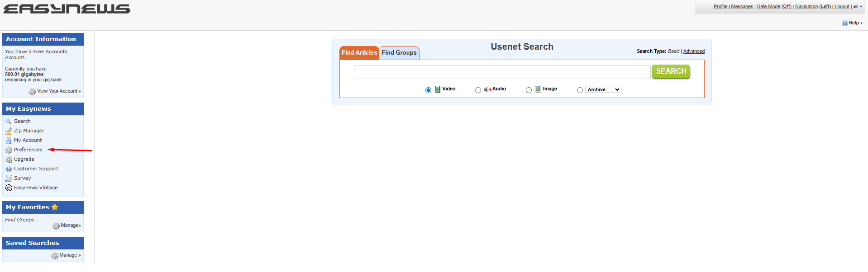Click the 'Usenet Search' heading
The height and width of the screenshot is (272, 868).
click(522, 47)
